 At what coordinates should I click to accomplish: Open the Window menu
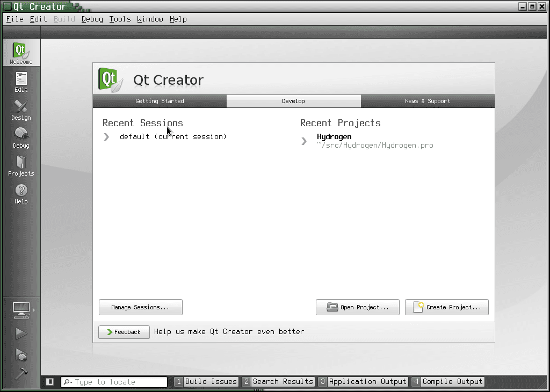click(150, 19)
